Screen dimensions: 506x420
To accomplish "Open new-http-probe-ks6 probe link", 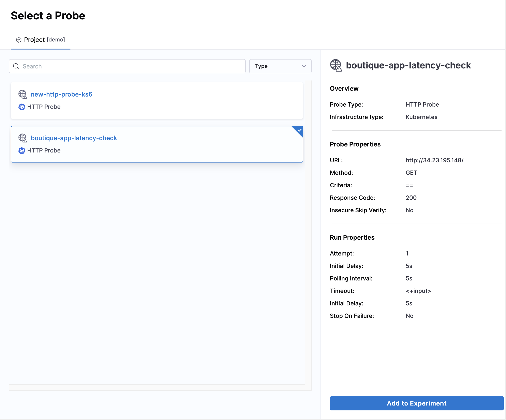I will point(62,94).
